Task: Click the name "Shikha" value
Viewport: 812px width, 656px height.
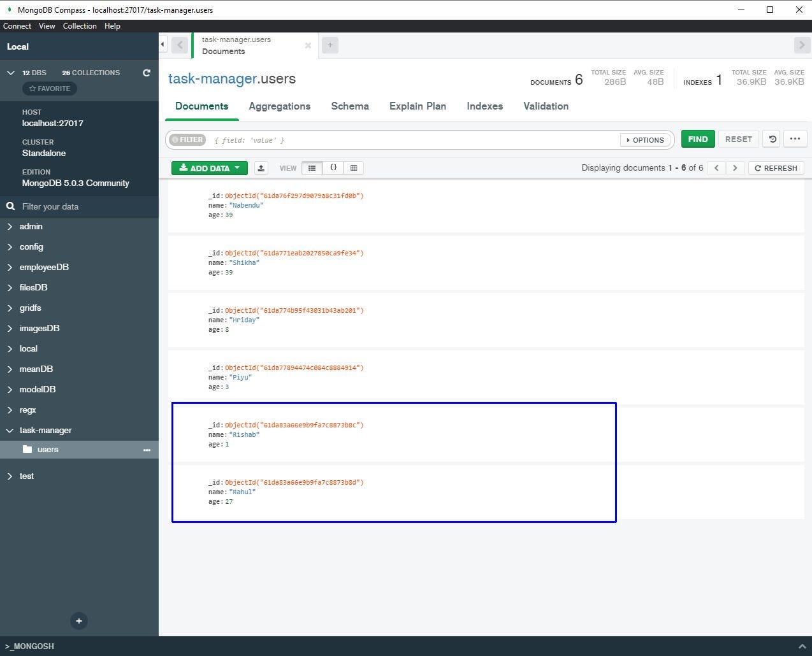Action: click(x=244, y=263)
